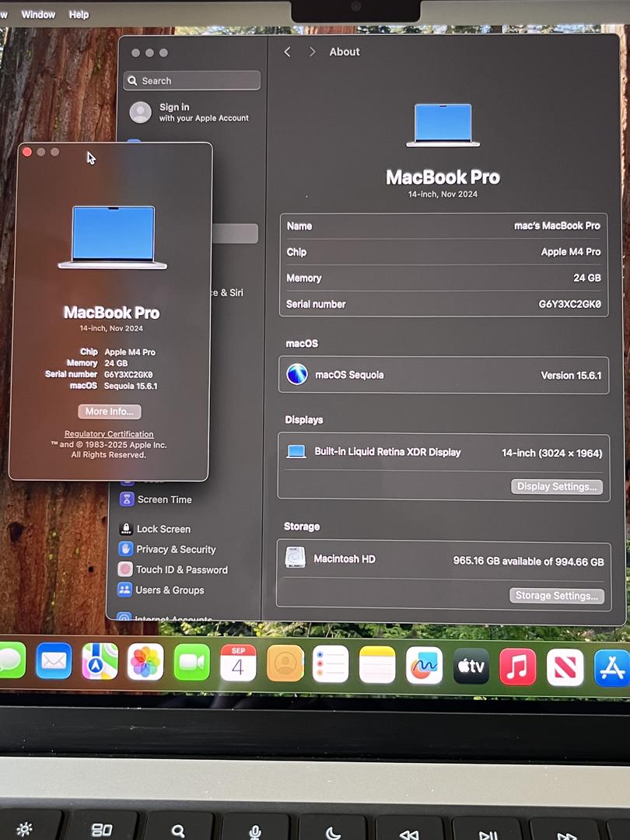This screenshot has height=840, width=630.
Task: Open the Contacts app in the Dock
Action: (x=285, y=663)
